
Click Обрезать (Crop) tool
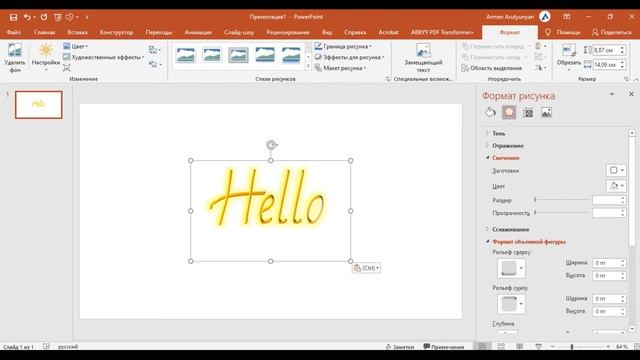(x=569, y=57)
